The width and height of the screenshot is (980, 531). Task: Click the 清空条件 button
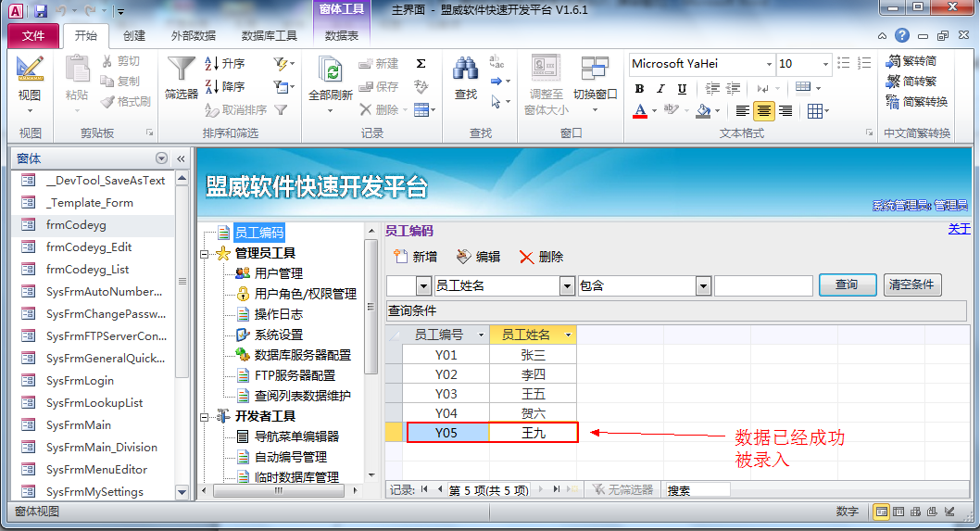[x=911, y=284]
